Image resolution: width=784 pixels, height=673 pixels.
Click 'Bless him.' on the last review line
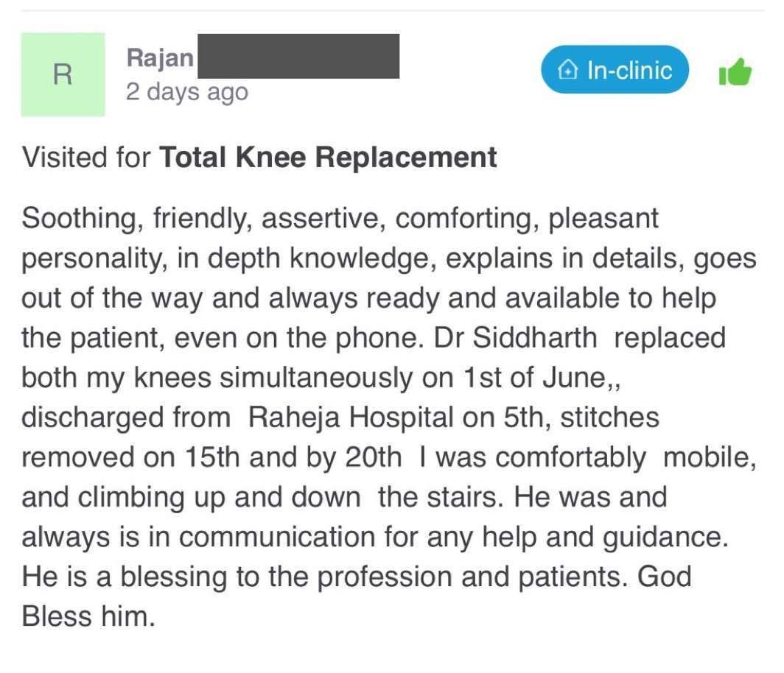[x=88, y=616]
